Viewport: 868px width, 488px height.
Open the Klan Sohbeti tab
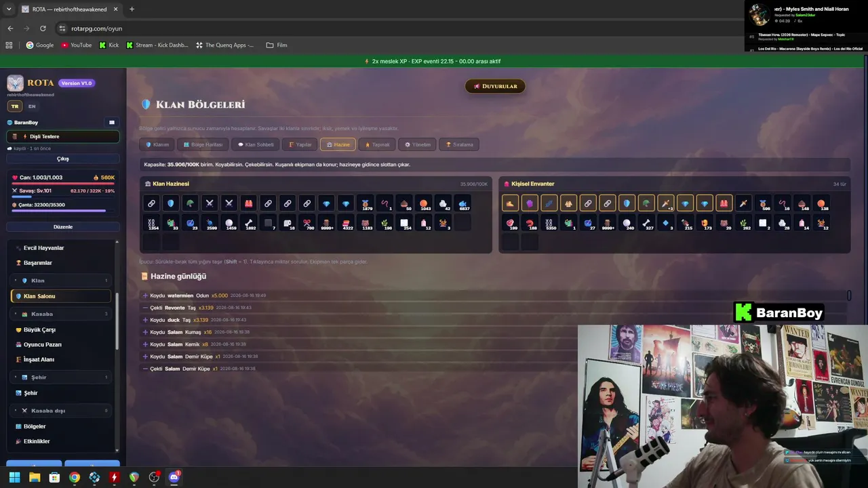tap(256, 144)
